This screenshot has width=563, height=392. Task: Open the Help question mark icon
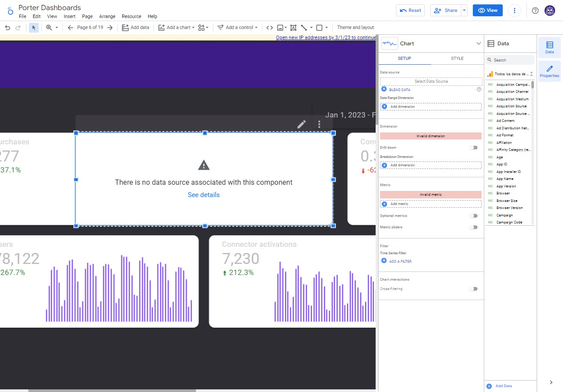(535, 11)
